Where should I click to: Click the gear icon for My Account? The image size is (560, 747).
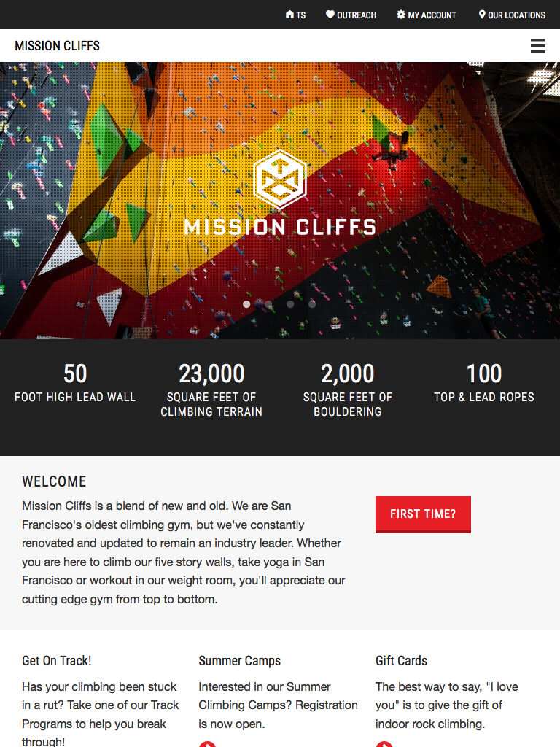tap(401, 15)
